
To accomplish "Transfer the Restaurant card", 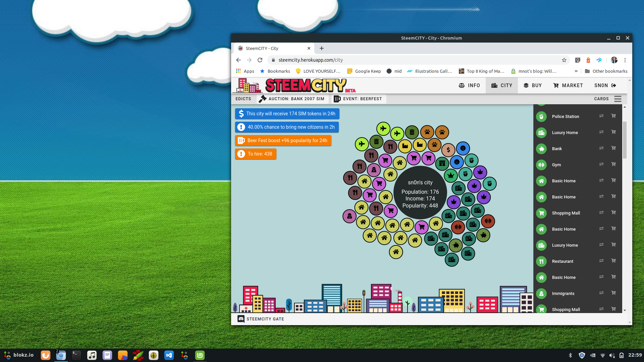I will [x=601, y=261].
